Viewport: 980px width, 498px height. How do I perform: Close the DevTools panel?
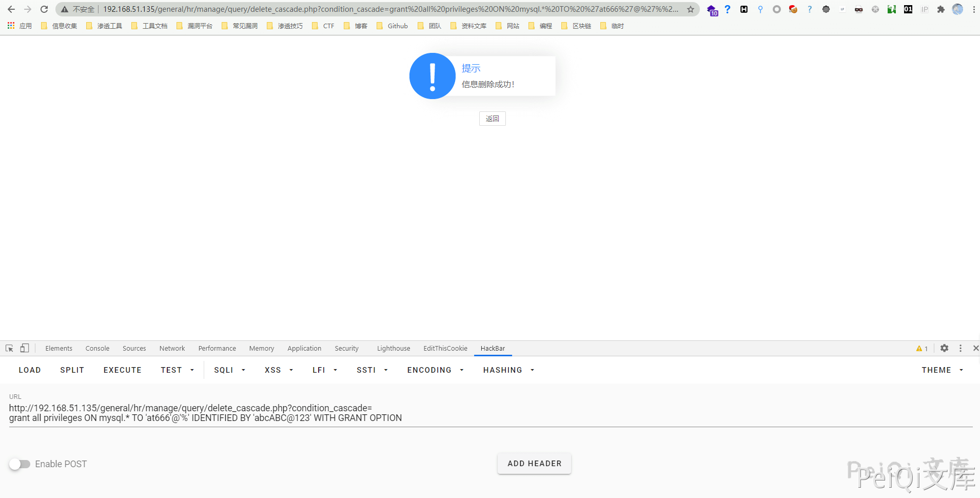point(976,348)
